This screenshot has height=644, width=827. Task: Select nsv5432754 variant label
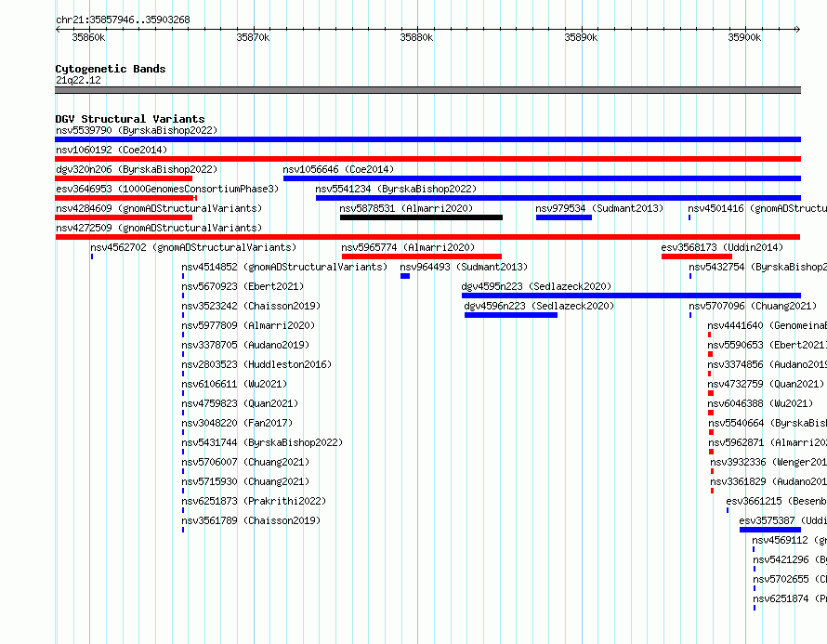tap(758, 267)
